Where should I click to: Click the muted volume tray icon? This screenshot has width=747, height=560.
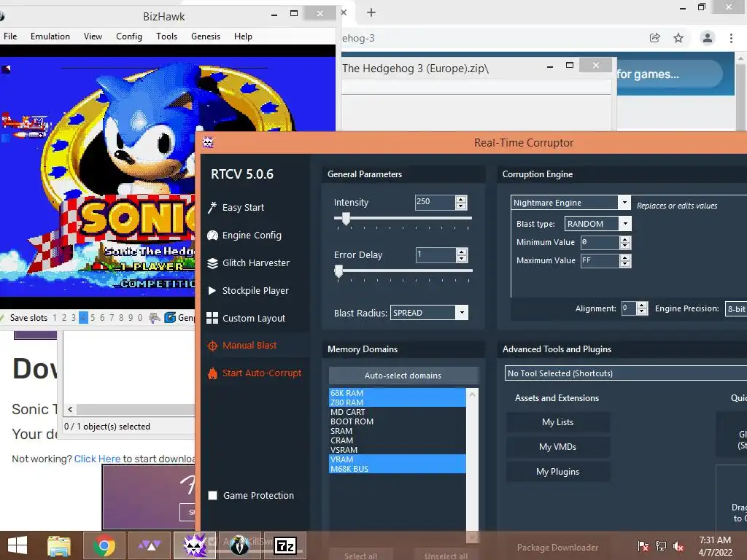pyautogui.click(x=678, y=546)
